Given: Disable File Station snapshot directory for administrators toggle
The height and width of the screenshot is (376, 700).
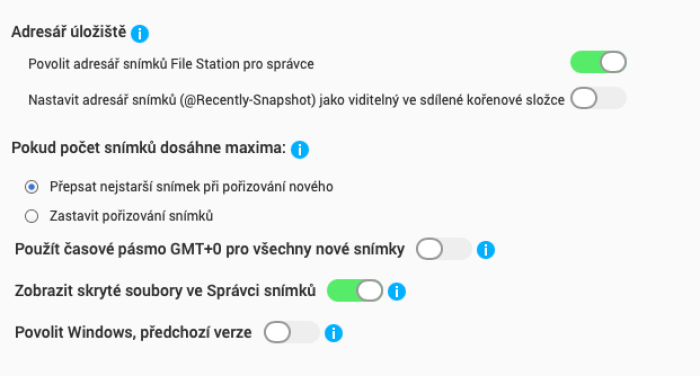Looking at the screenshot, I should pyautogui.click(x=598, y=62).
